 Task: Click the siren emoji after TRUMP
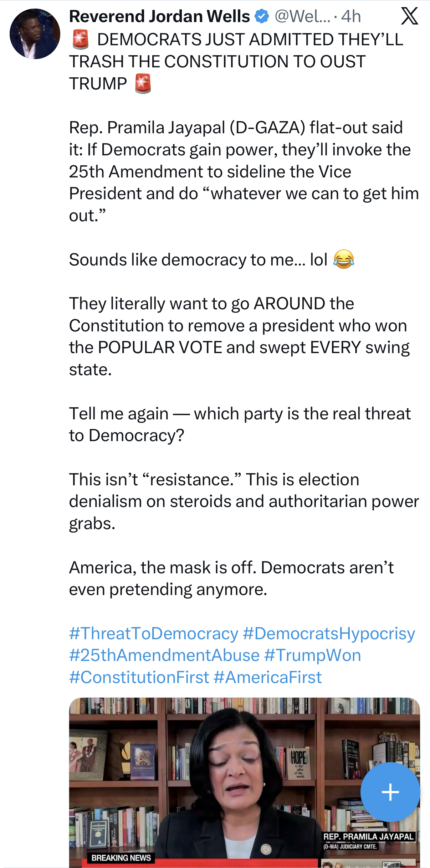pyautogui.click(x=143, y=84)
